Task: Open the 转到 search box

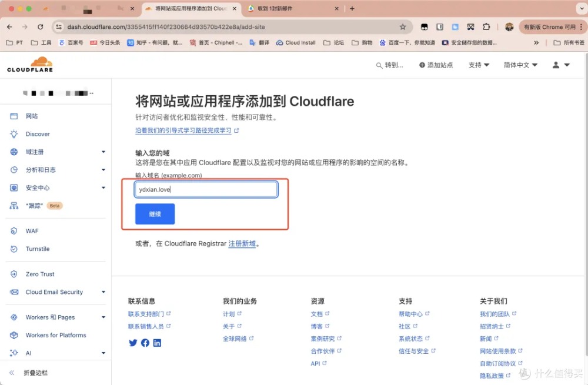Action: 390,65
